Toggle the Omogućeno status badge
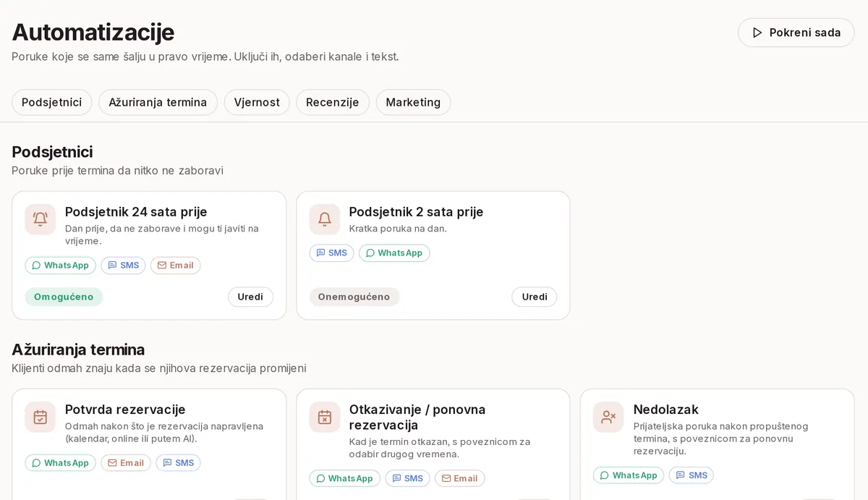This screenshot has height=500, width=868. click(64, 297)
